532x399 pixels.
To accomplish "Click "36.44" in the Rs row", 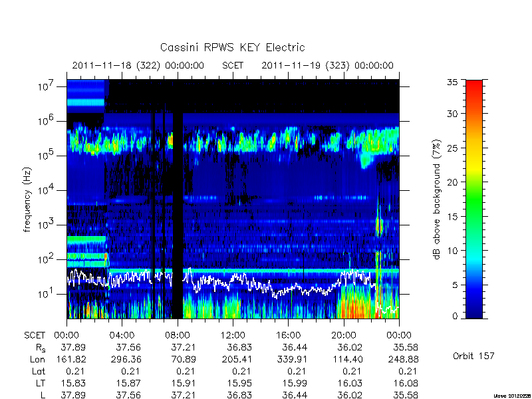I will point(294,347).
